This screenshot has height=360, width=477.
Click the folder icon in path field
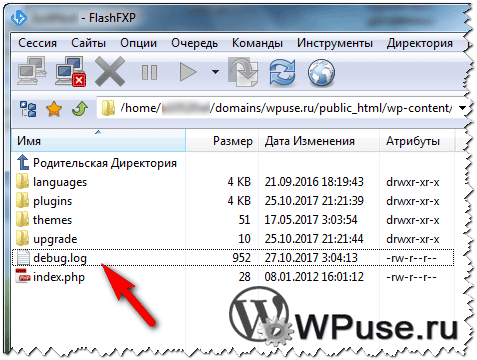(x=108, y=108)
